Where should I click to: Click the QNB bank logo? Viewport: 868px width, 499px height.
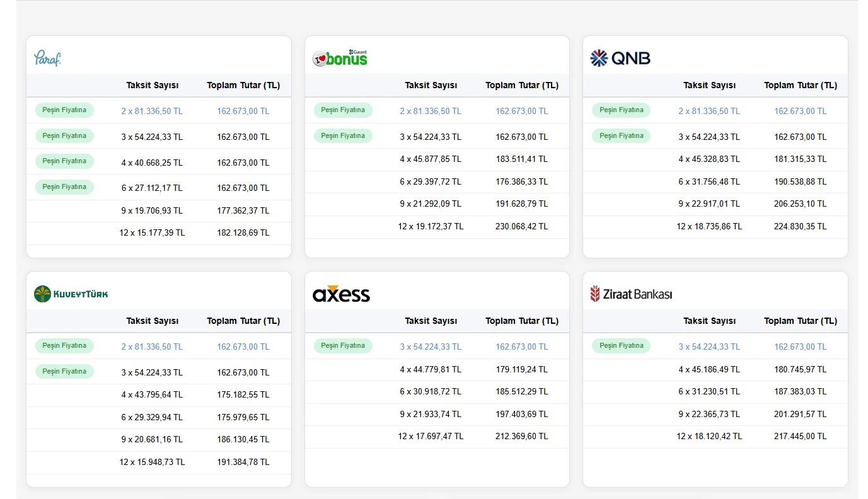coord(620,58)
